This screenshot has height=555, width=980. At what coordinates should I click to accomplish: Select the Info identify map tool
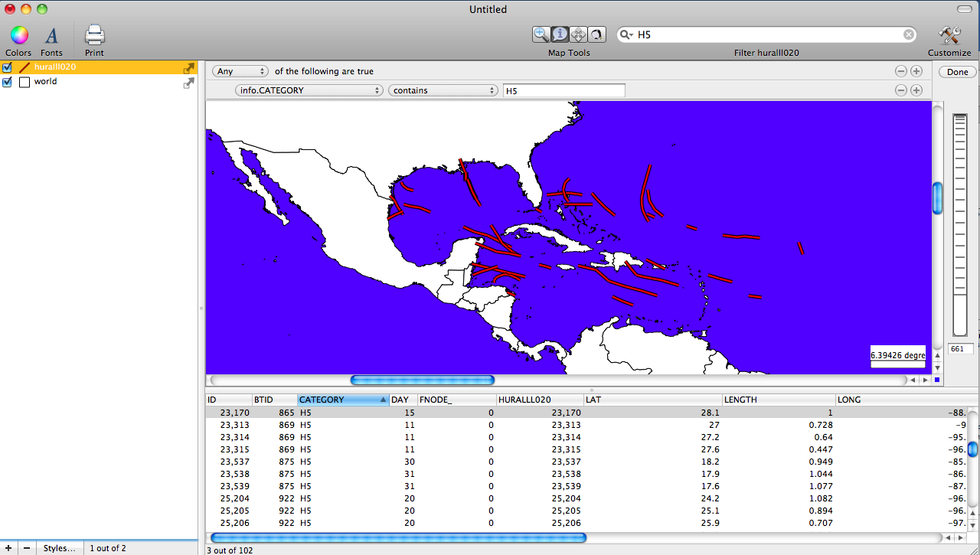(x=560, y=34)
